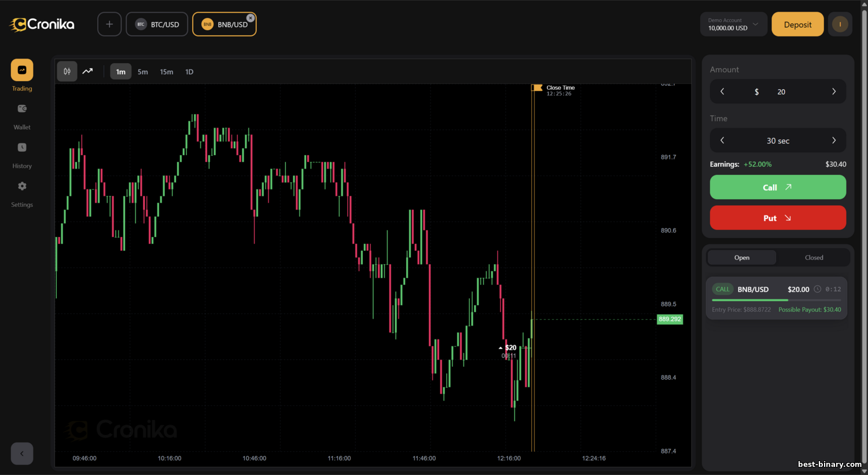Select the 1m timeframe
This screenshot has height=475, width=868.
[x=120, y=72]
